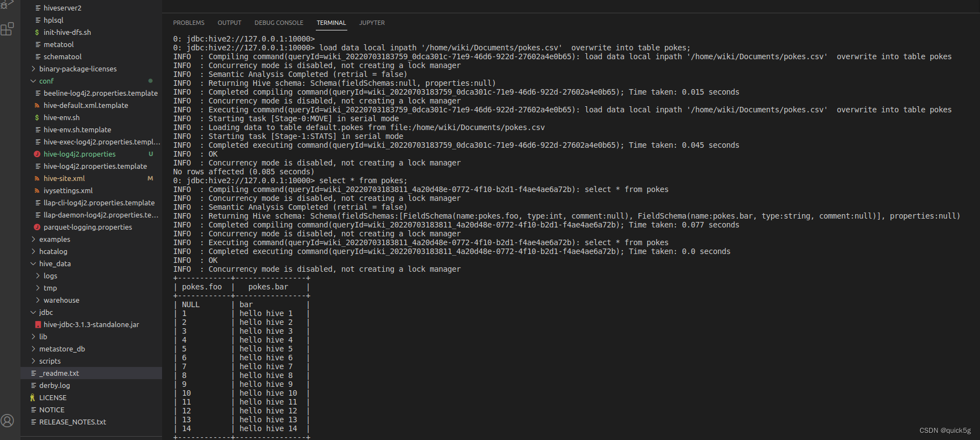Switch to the JUPYTER tab

click(372, 23)
